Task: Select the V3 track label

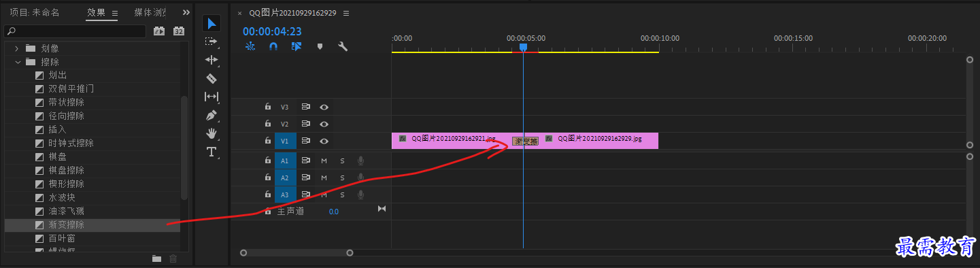Action: [x=285, y=107]
